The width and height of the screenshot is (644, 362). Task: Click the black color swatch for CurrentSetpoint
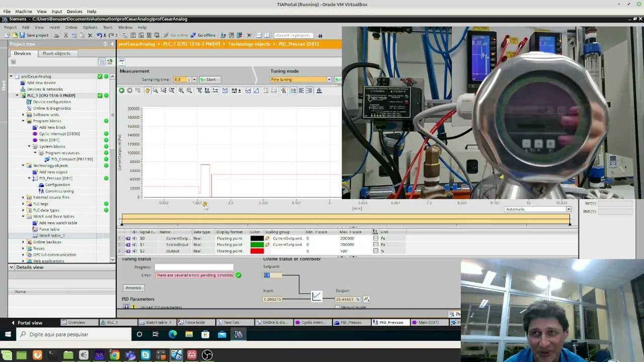click(257, 238)
